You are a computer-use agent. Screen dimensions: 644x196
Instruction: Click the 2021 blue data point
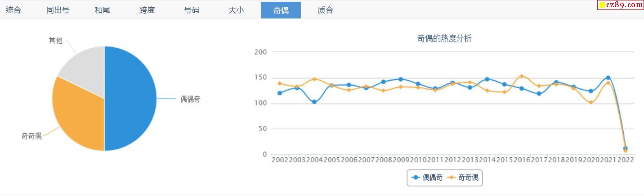point(608,77)
